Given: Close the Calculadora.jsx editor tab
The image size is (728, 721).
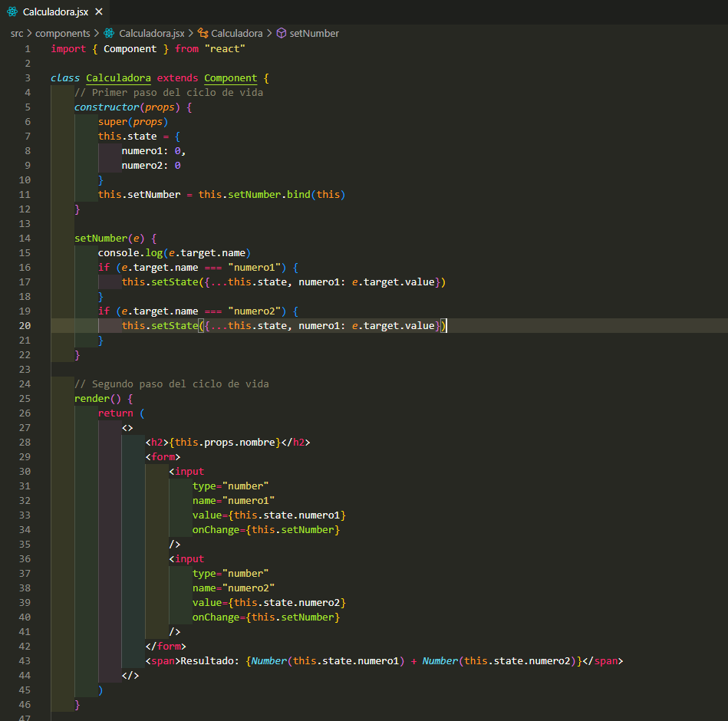Looking at the screenshot, I should coord(99,12).
